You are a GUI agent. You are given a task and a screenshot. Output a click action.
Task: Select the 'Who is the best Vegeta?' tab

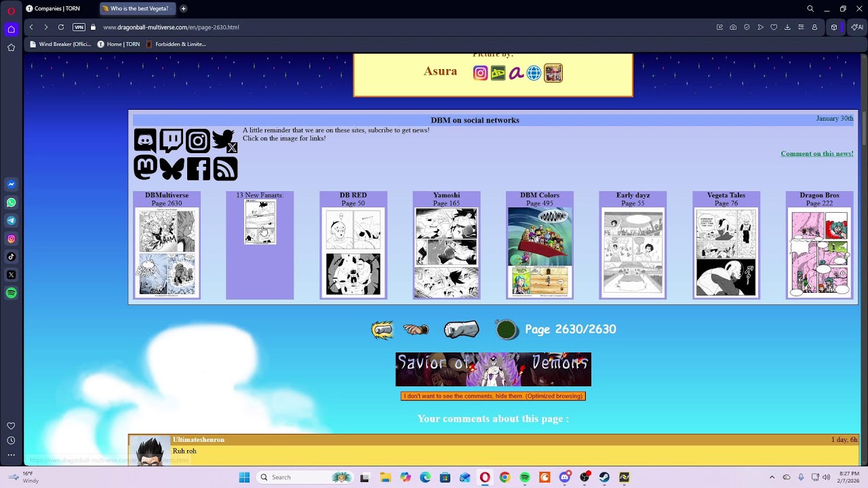coord(138,9)
